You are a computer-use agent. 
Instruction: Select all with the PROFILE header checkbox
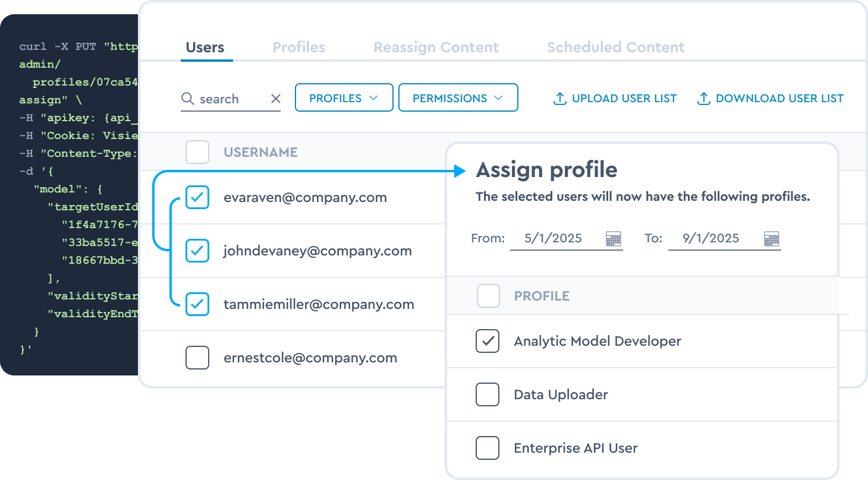489,296
